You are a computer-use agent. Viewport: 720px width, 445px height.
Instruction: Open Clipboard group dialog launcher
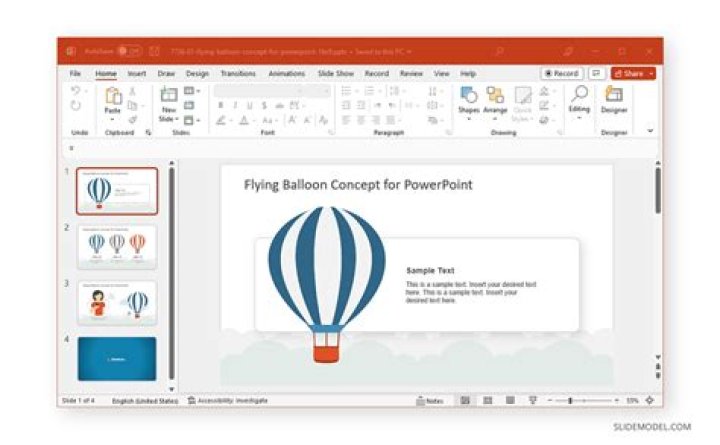tap(149, 133)
